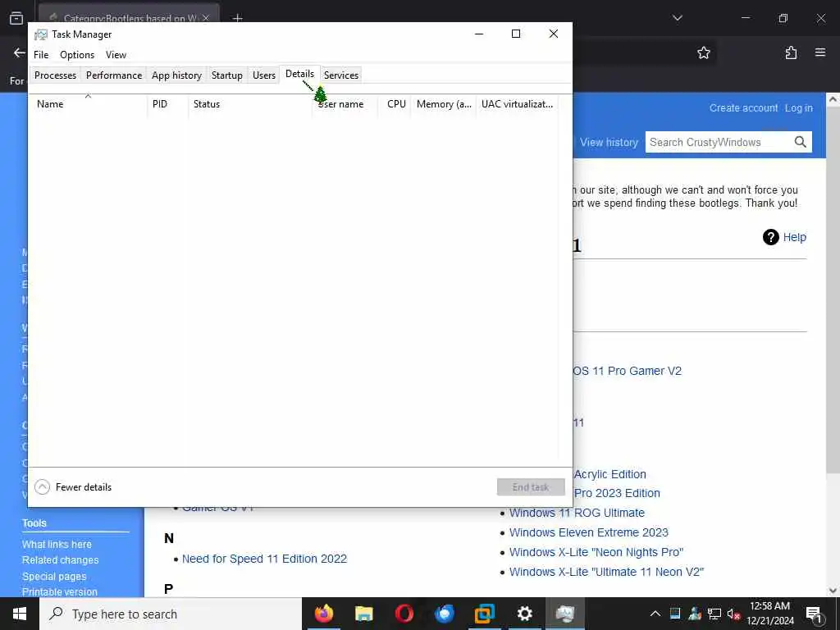This screenshot has height=630, width=840.
Task: Type here to search taskbar box
Action: pyautogui.click(x=171, y=614)
